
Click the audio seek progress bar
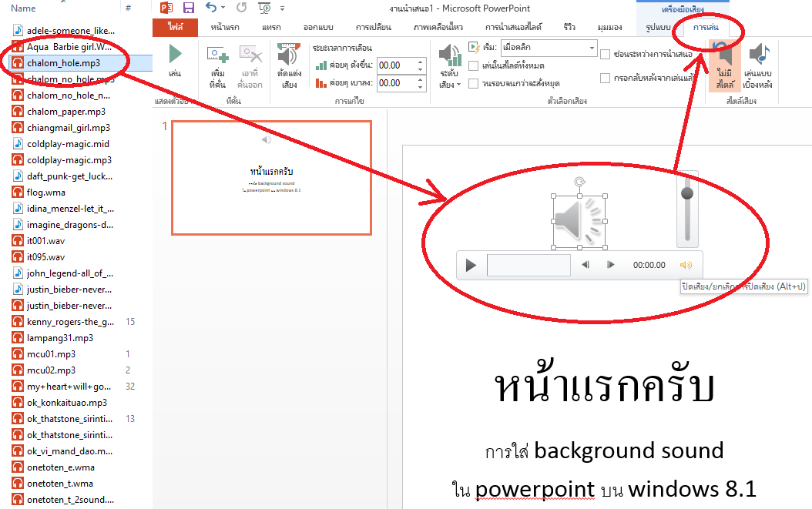pyautogui.click(x=528, y=265)
